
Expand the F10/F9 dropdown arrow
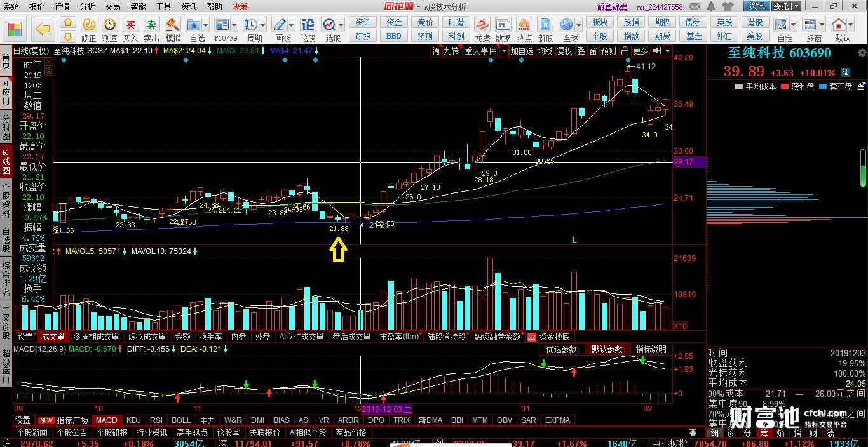point(234,25)
